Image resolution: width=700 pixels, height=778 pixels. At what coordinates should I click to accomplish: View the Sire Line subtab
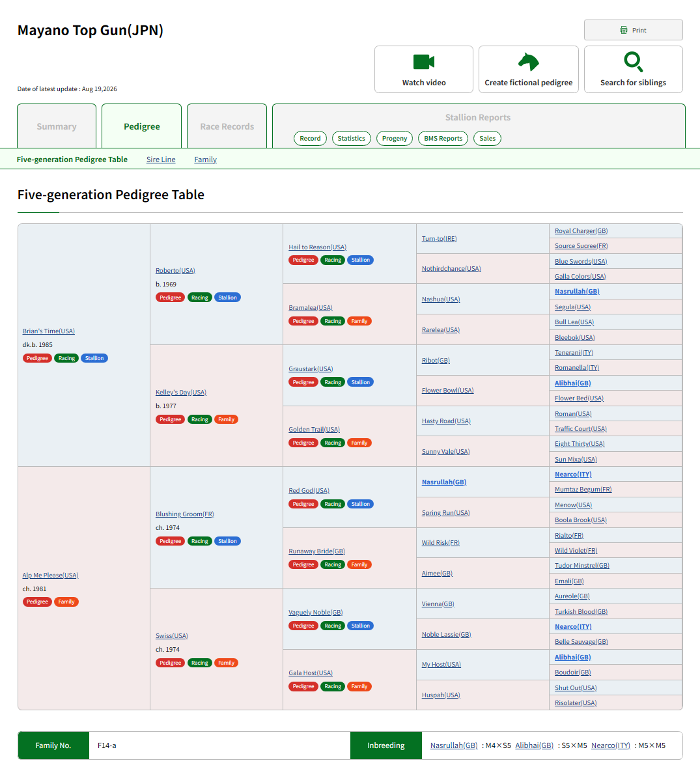pos(161,160)
